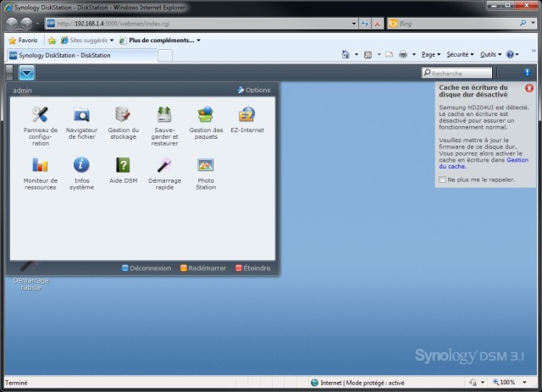Click the show desktop left bar button
The image size is (542, 392).
pyautogui.click(x=9, y=73)
